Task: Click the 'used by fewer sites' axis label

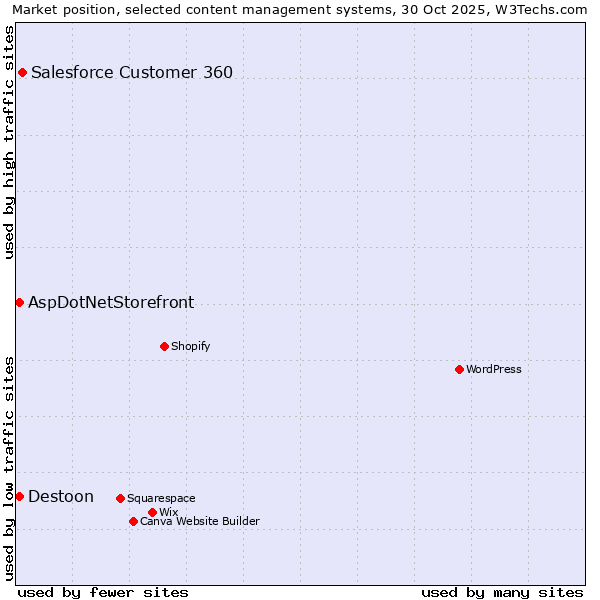Action: (x=103, y=592)
